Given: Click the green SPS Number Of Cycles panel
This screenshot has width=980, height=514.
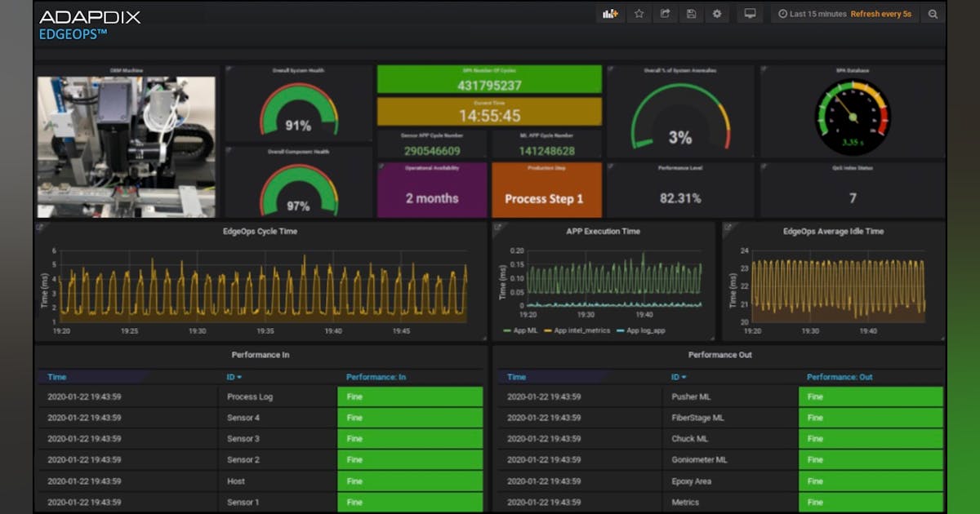Looking at the screenshot, I should pos(488,81).
